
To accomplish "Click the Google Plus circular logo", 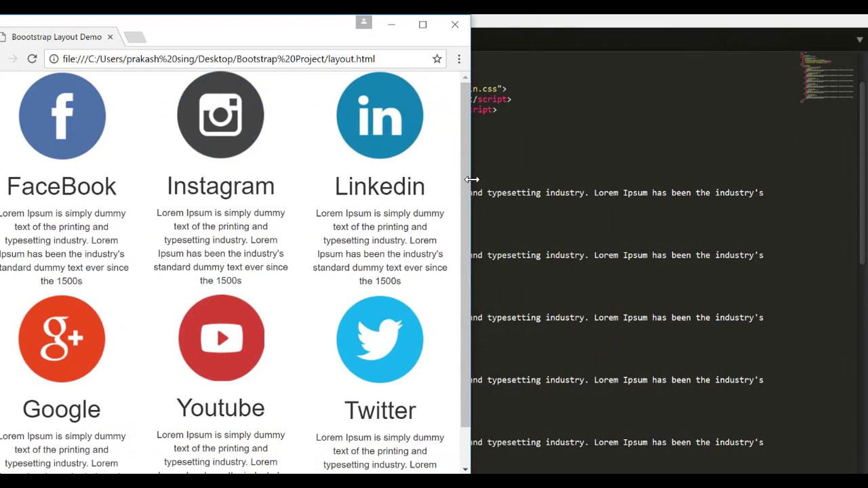I will [x=62, y=339].
